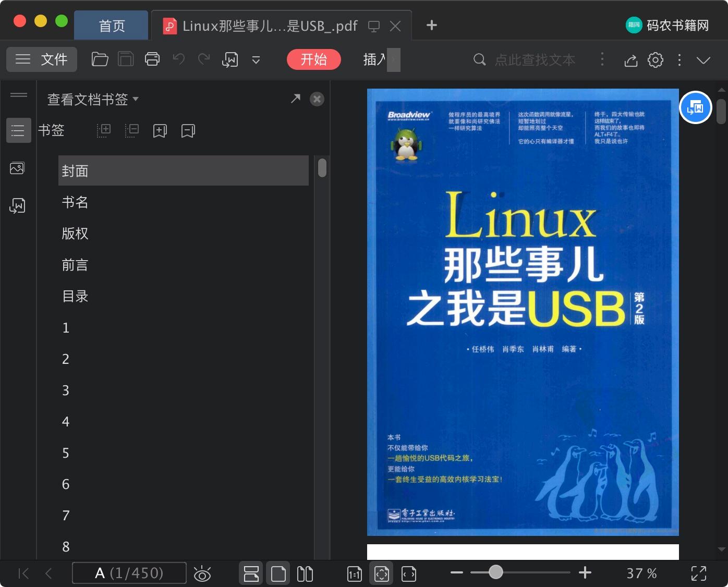Set actual size 1:1 zoom

355,574
